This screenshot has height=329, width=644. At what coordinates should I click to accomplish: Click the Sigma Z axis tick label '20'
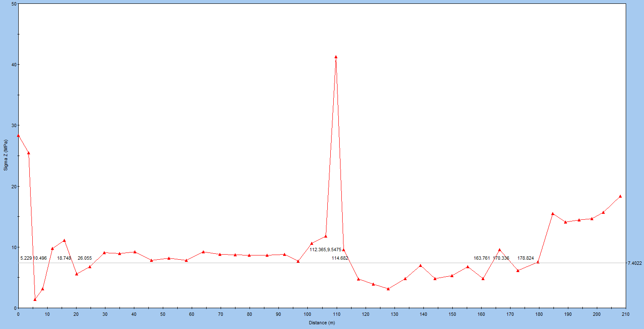click(14, 187)
